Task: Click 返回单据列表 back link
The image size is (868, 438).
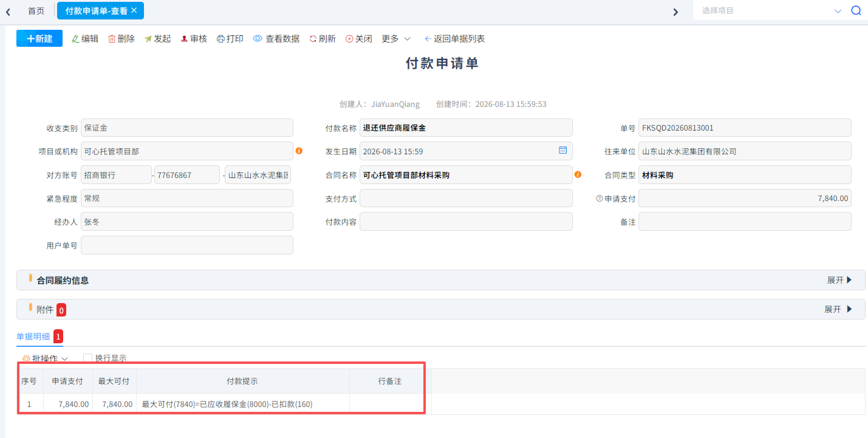Action: (x=454, y=38)
